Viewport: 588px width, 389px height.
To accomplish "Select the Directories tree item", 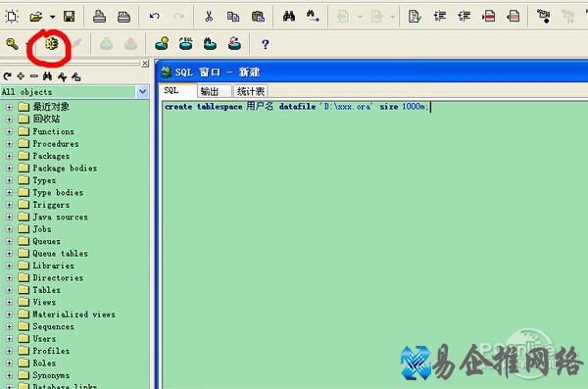I will (x=58, y=277).
